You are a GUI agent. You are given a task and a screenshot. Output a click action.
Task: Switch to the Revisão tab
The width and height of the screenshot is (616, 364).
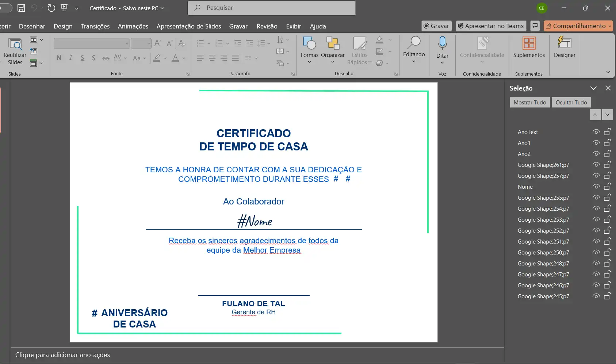[x=267, y=26]
